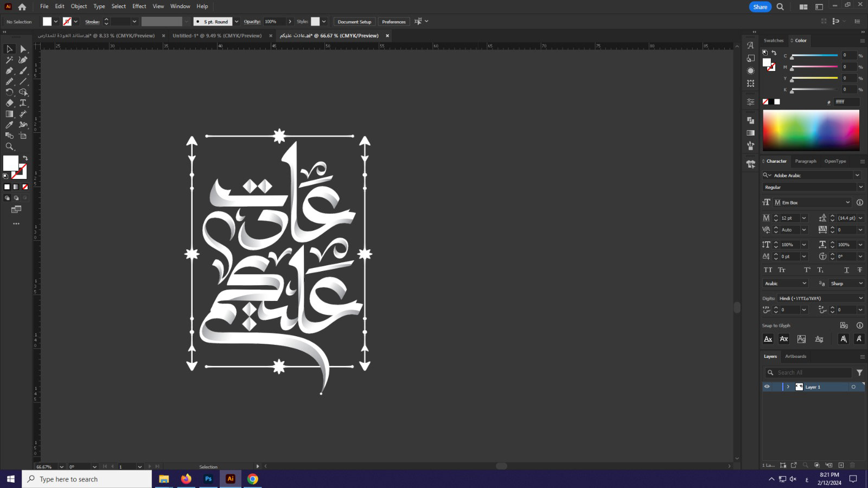Select the Eraser tool

(x=9, y=103)
